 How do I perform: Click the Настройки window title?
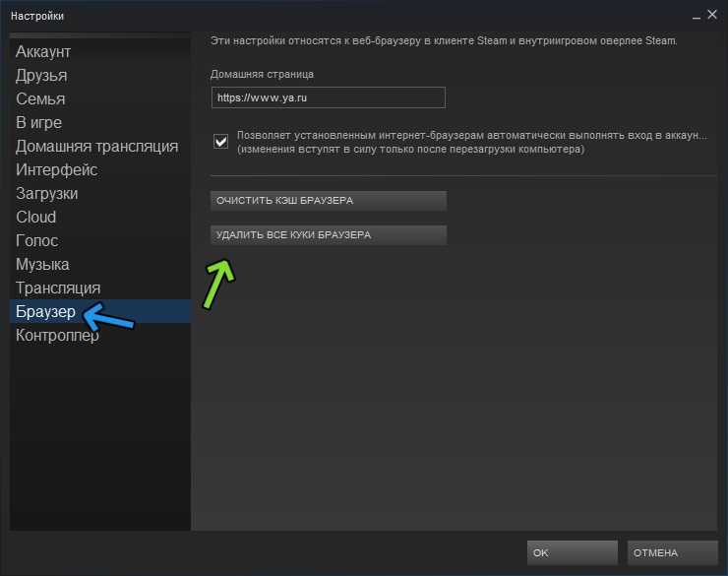[37, 16]
